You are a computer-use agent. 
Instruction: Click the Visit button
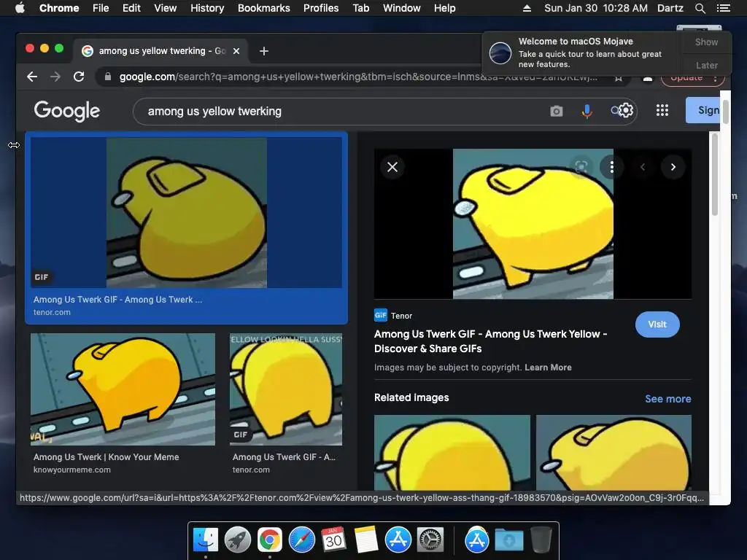pos(657,324)
